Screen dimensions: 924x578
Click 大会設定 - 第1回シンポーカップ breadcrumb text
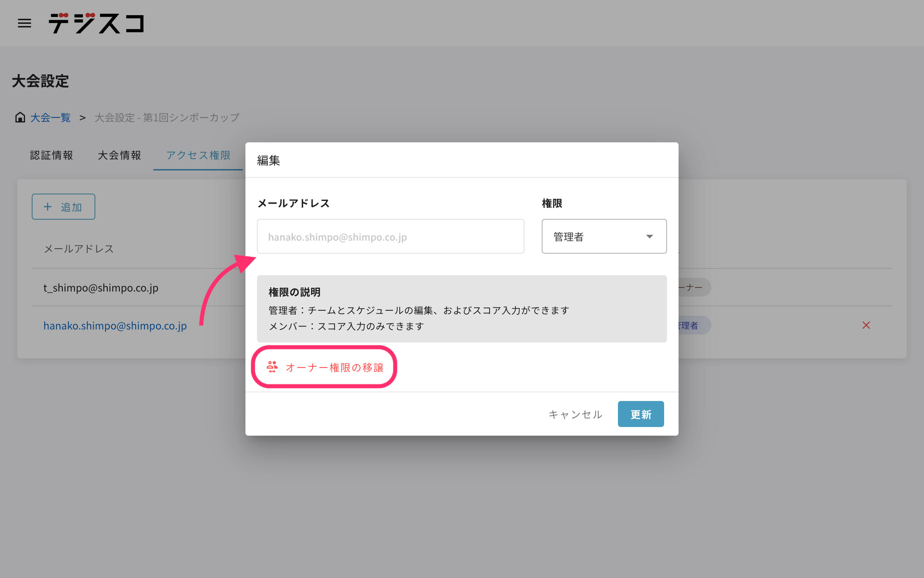pyautogui.click(x=167, y=117)
